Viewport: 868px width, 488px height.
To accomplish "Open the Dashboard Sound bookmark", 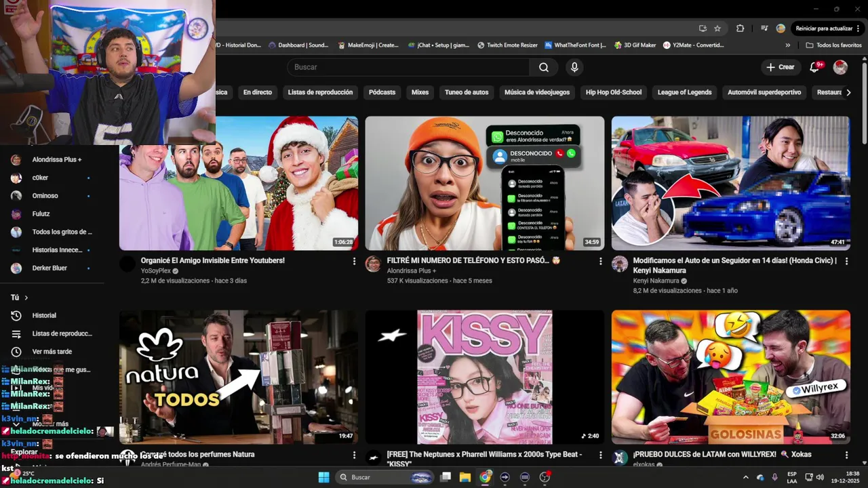I will [298, 45].
